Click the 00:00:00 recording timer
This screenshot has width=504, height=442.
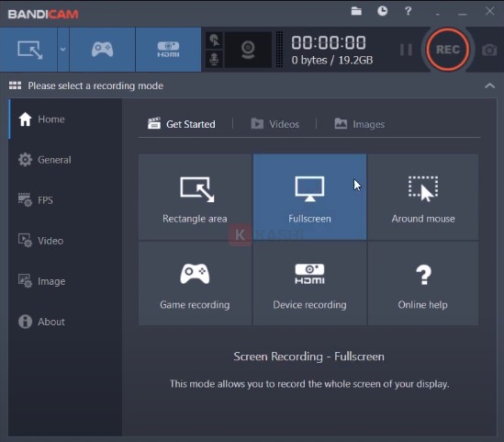(x=329, y=42)
